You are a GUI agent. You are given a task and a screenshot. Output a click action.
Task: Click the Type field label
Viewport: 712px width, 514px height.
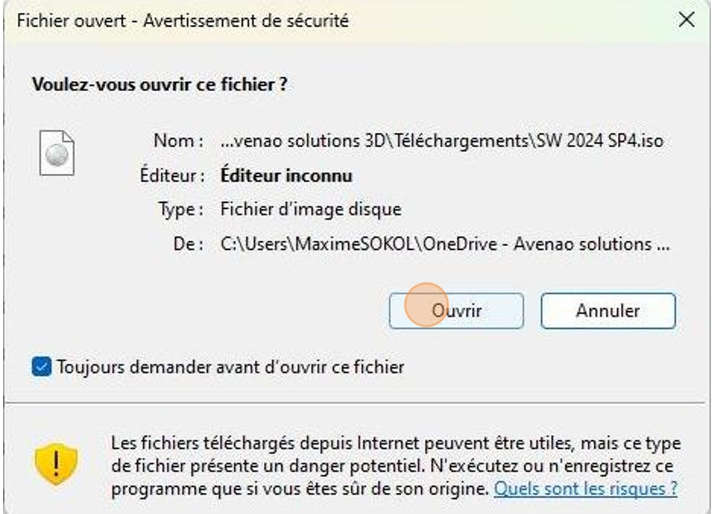(x=181, y=210)
